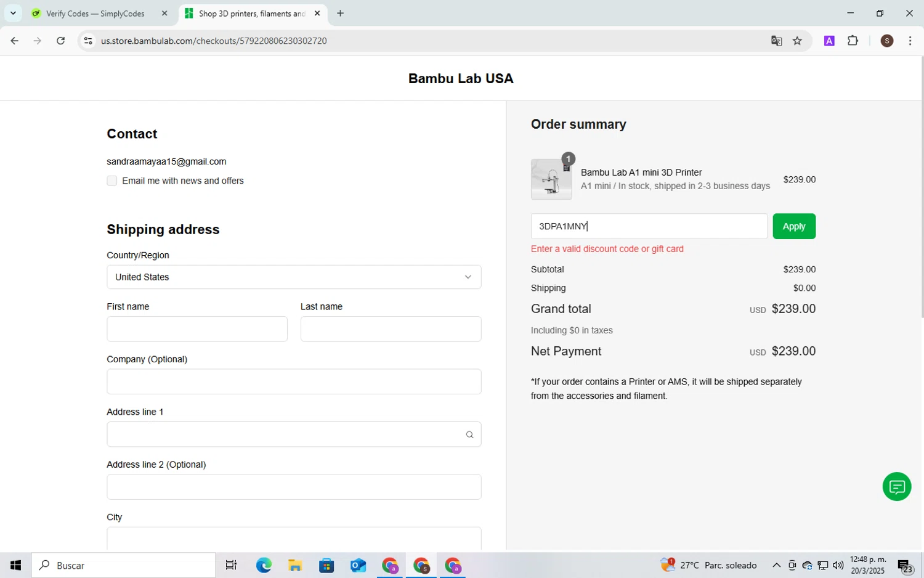Viewport: 924px width, 578px height.
Task: Select the Shop 3D printers tab
Action: click(251, 14)
